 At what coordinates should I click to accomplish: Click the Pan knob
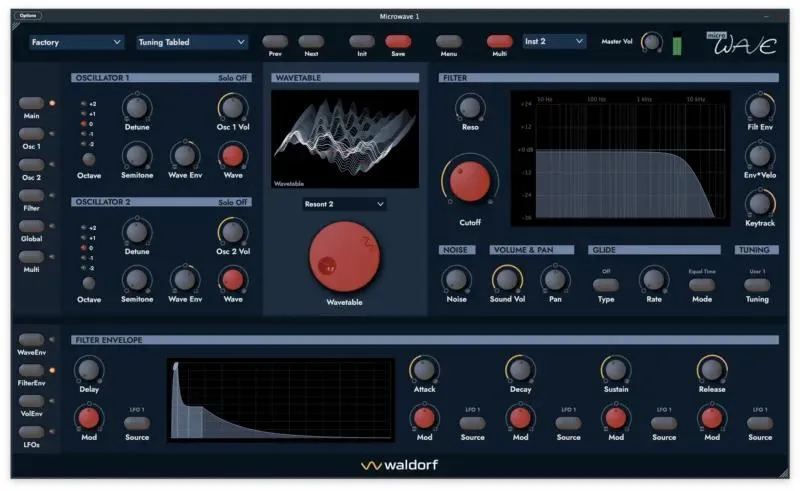[555, 280]
